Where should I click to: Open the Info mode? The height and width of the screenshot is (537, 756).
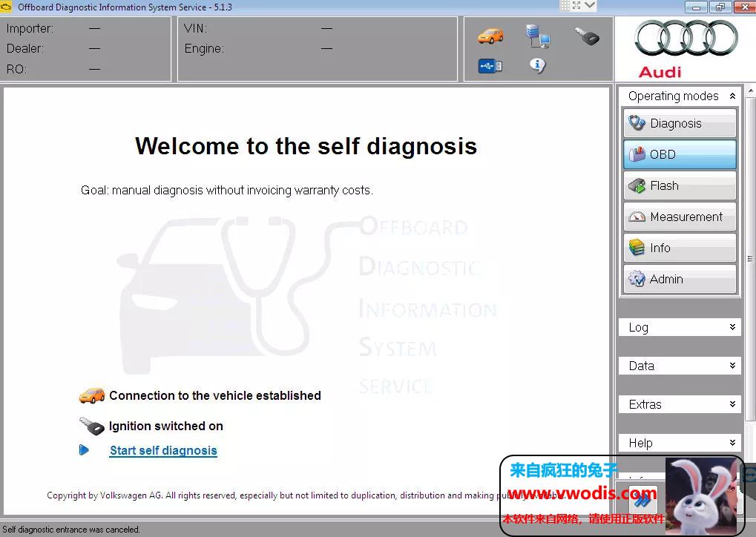[x=680, y=248]
